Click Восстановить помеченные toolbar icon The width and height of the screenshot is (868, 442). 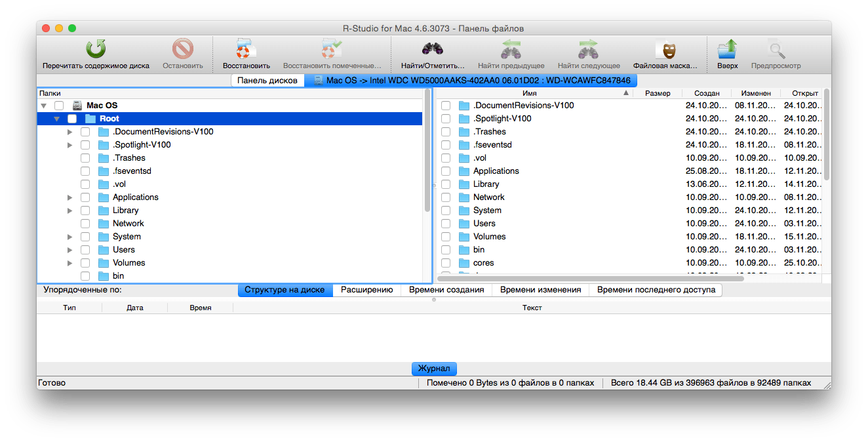click(332, 49)
